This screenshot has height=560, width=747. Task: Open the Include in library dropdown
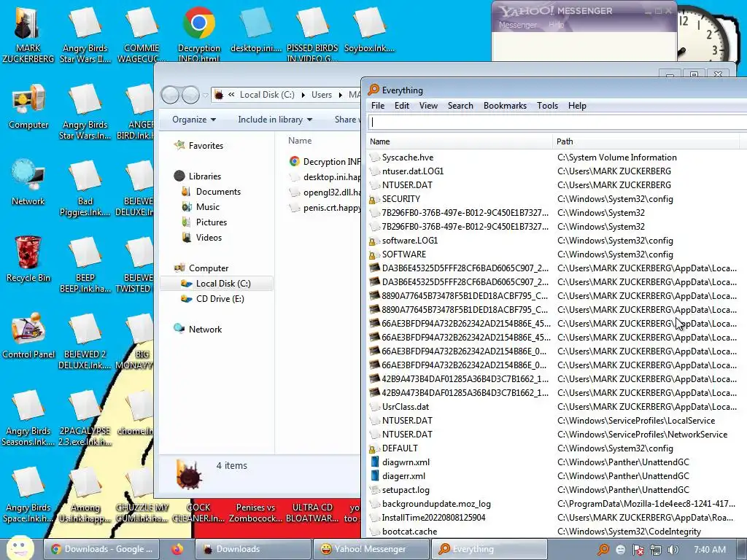click(275, 120)
